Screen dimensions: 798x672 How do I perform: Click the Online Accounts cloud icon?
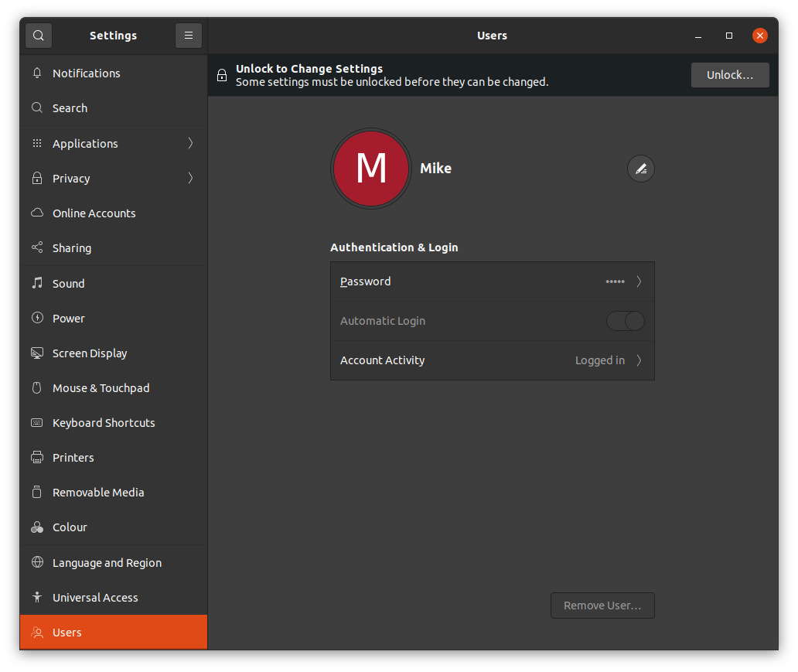[37, 213]
